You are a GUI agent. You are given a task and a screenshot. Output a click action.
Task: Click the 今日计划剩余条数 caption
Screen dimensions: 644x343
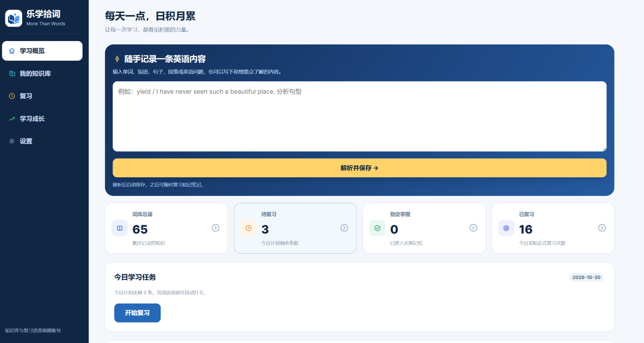pos(280,243)
